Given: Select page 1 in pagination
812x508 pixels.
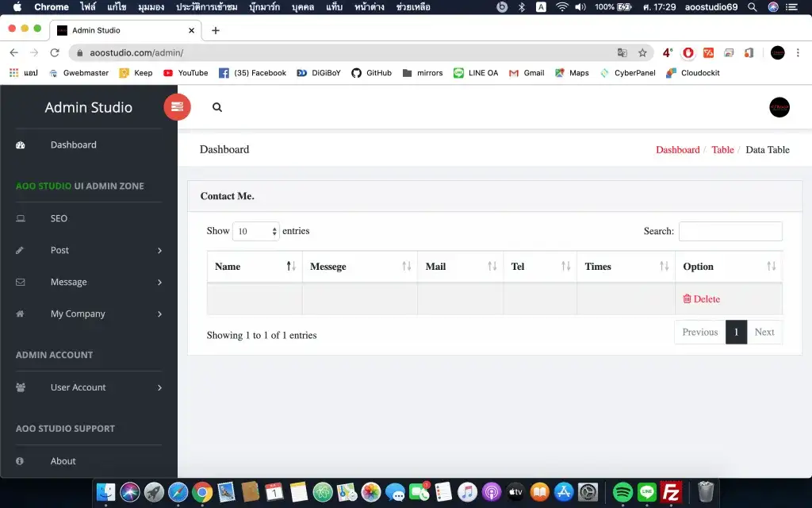Looking at the screenshot, I should pyautogui.click(x=737, y=333).
